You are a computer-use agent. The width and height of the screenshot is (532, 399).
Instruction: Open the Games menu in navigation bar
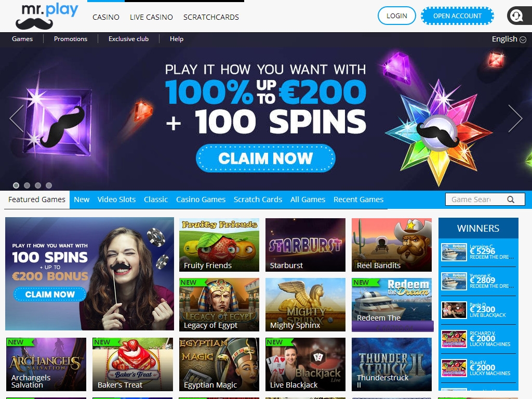(22, 39)
